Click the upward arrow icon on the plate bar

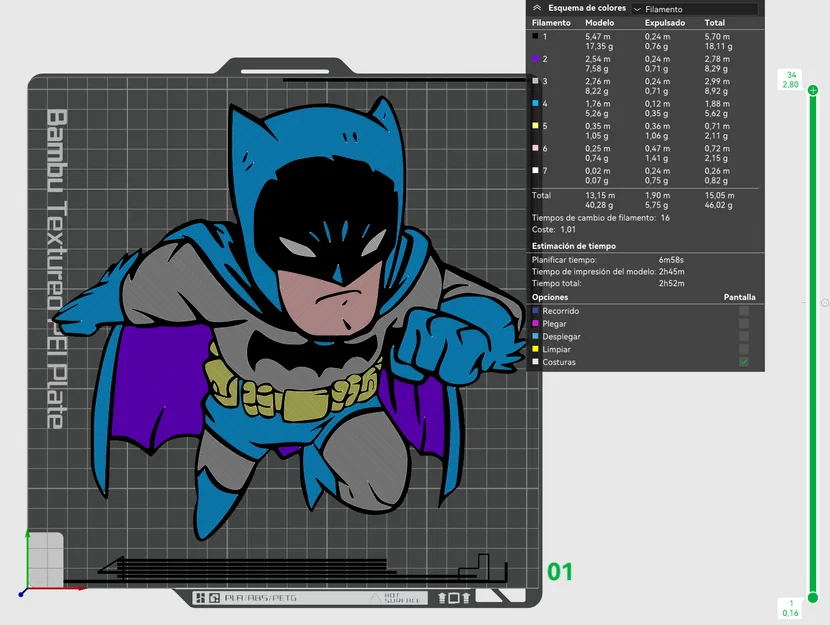tap(440, 596)
